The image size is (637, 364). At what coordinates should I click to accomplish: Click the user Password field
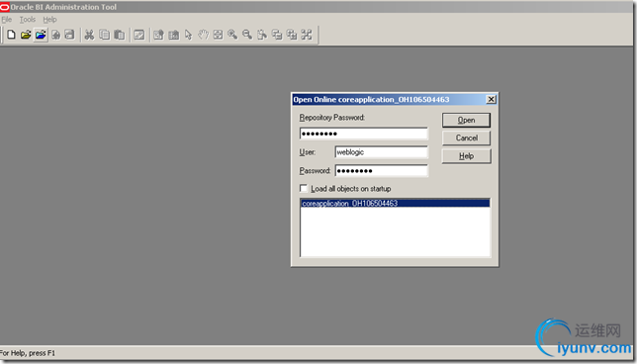click(381, 170)
